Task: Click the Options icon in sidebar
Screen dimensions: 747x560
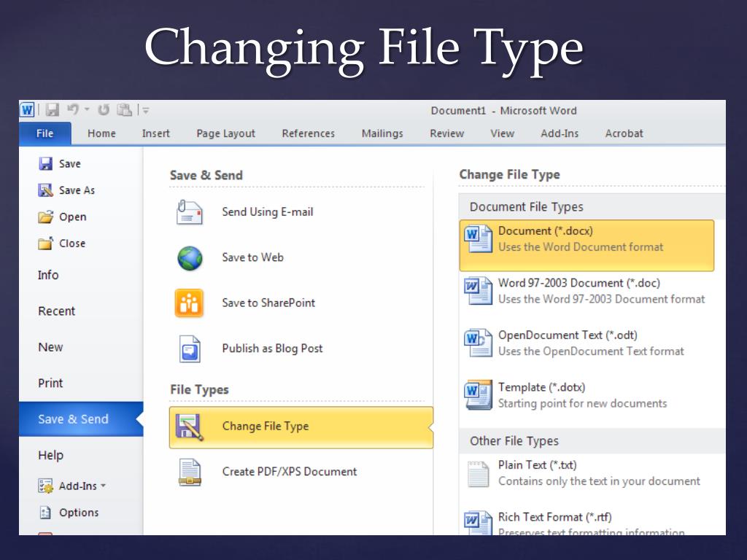Action: click(45, 513)
